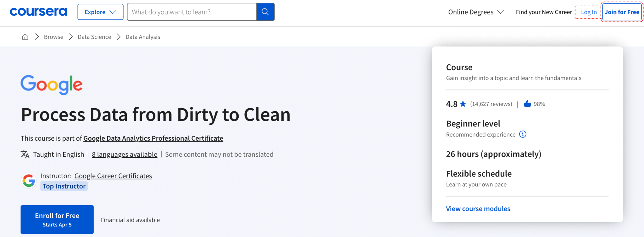This screenshot has height=237, width=644.
Task: Click the blue star rating icon
Action: [463, 104]
